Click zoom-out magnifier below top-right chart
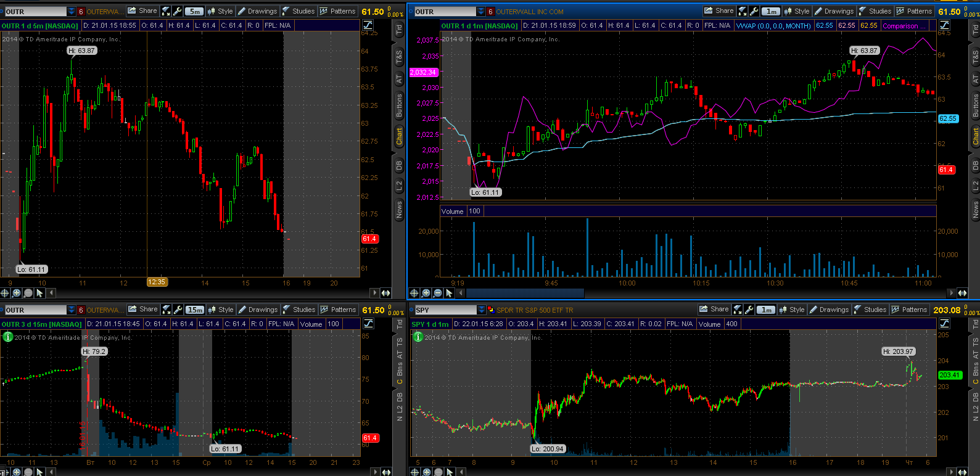This screenshot has width=980, height=476. pyautogui.click(x=437, y=293)
